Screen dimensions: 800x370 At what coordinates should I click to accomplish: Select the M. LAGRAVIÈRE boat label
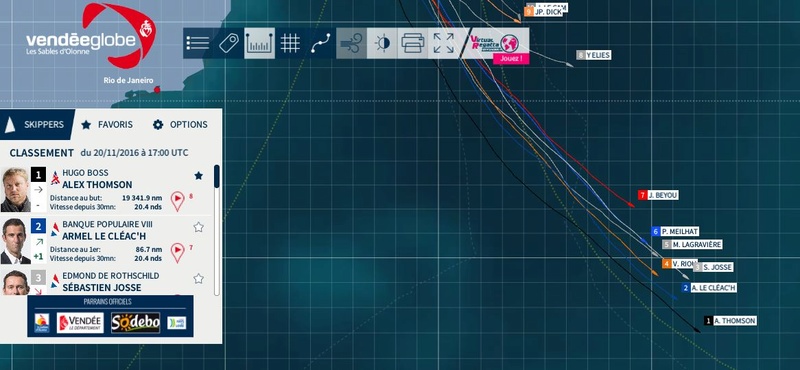click(x=692, y=244)
